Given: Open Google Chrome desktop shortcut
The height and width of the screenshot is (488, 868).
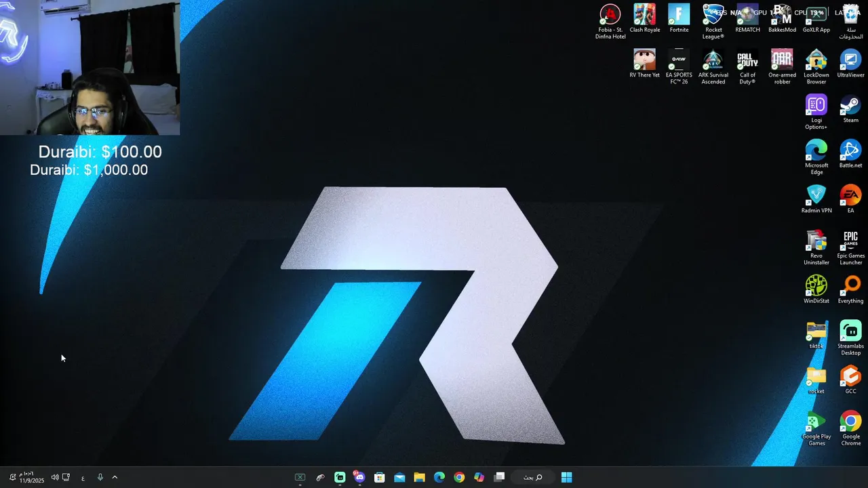Looking at the screenshot, I should click(x=850, y=428).
